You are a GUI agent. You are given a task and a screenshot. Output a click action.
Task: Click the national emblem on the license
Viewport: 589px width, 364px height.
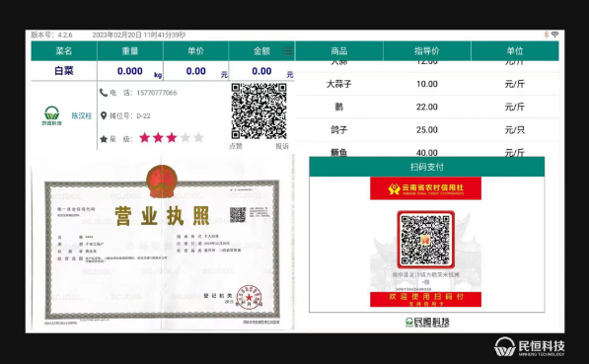click(x=162, y=182)
